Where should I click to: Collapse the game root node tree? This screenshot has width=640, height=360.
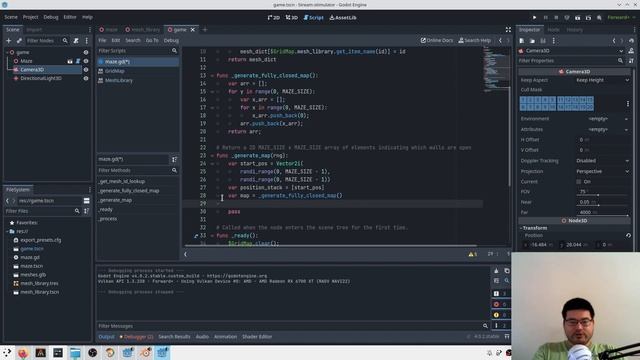(x=7, y=53)
